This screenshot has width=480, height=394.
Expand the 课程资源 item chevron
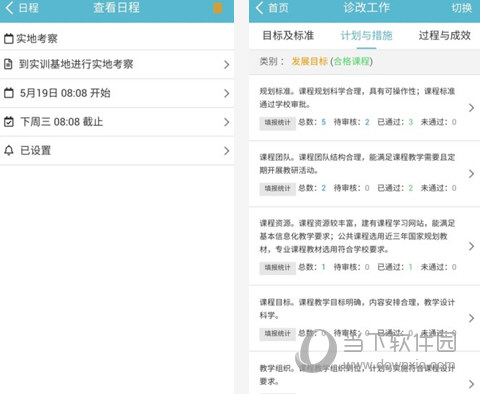pyautogui.click(x=471, y=246)
